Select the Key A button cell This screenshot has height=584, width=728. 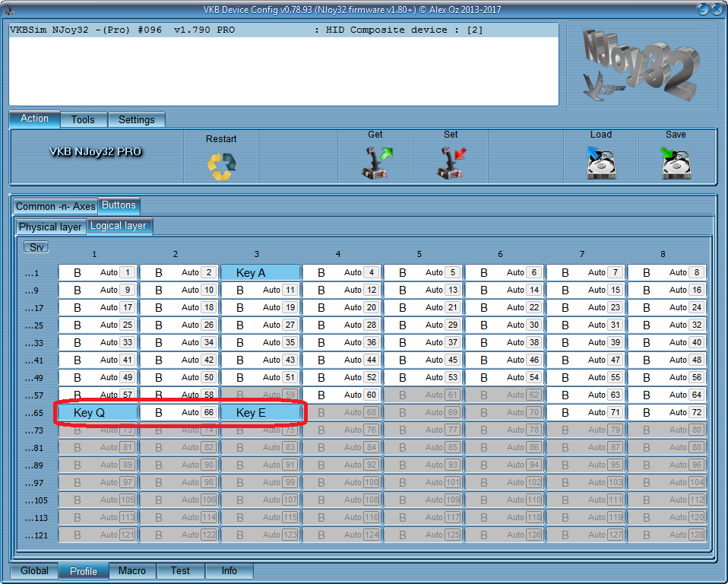pos(261,272)
